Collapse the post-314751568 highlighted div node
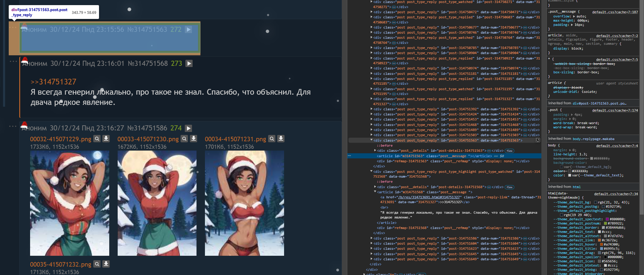This screenshot has width=644, height=275. [x=371, y=171]
